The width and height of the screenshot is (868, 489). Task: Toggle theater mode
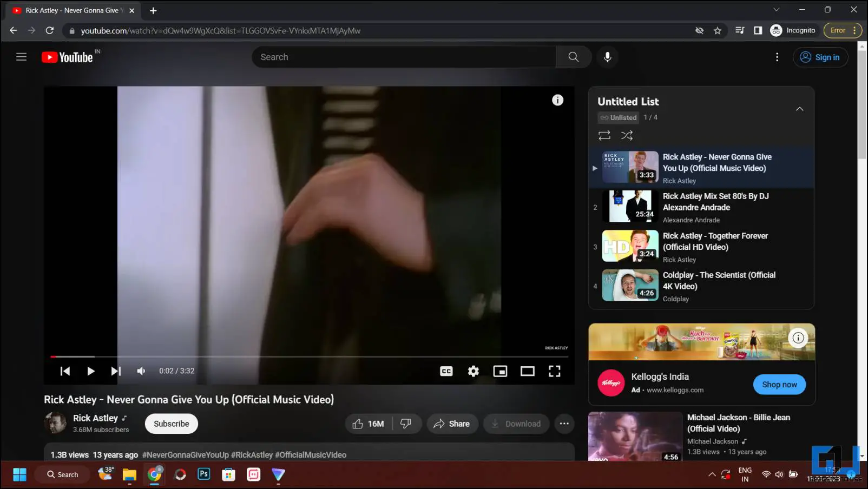(x=527, y=371)
